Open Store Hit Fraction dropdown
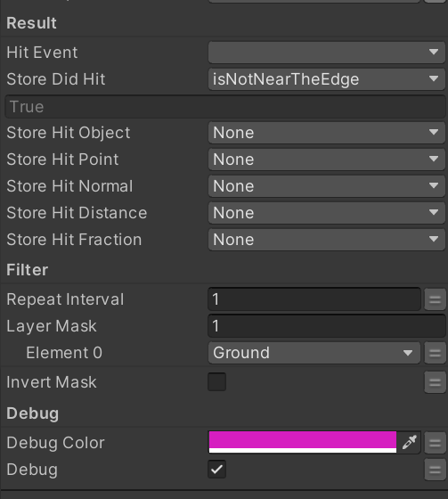The width and height of the screenshot is (448, 499). (x=327, y=240)
